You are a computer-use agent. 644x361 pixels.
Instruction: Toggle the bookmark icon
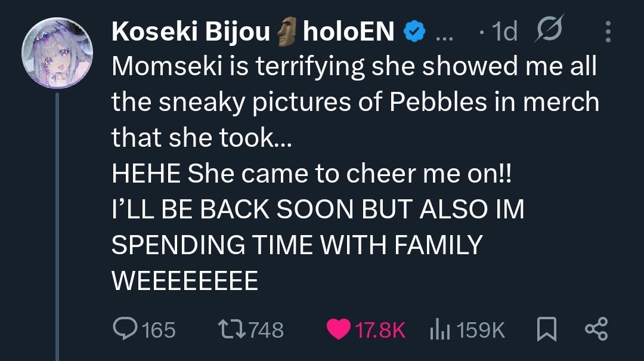coord(545,329)
